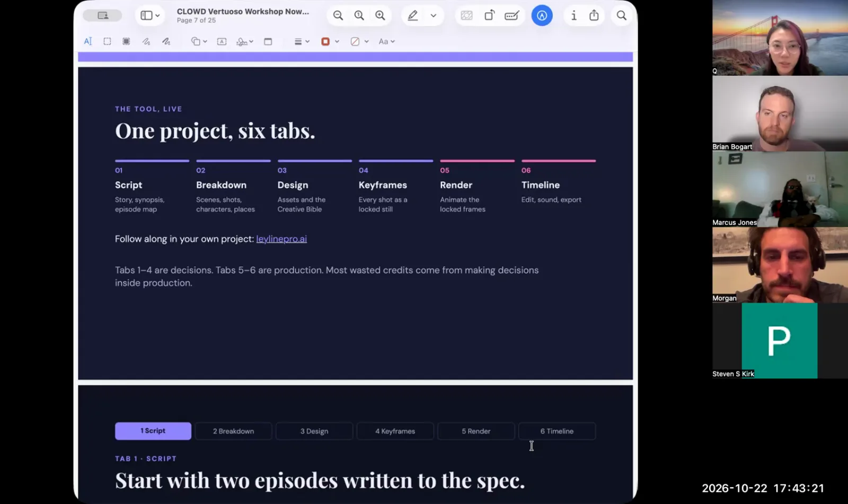The width and height of the screenshot is (848, 504).
Task: Click the Timeline step heading
Action: click(x=541, y=185)
